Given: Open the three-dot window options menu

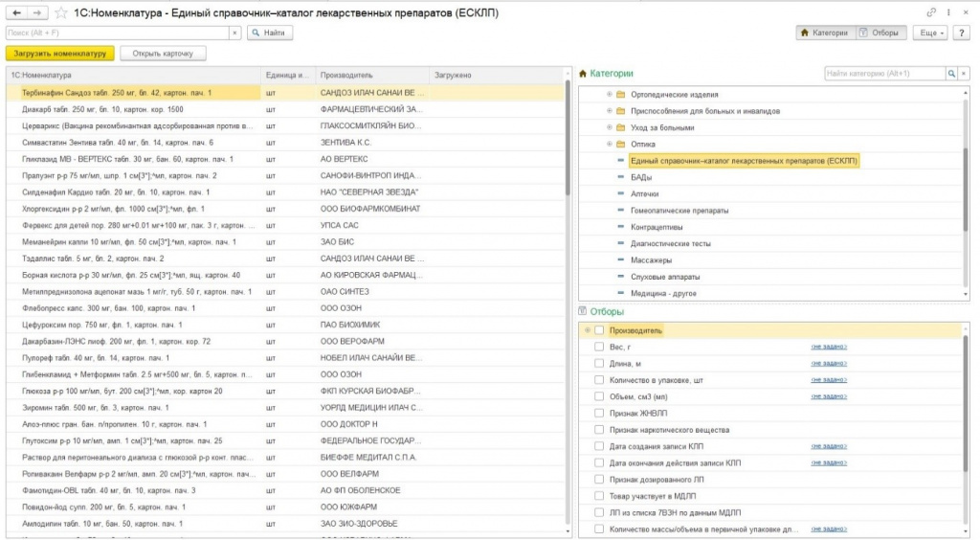Looking at the screenshot, I should (x=948, y=12).
